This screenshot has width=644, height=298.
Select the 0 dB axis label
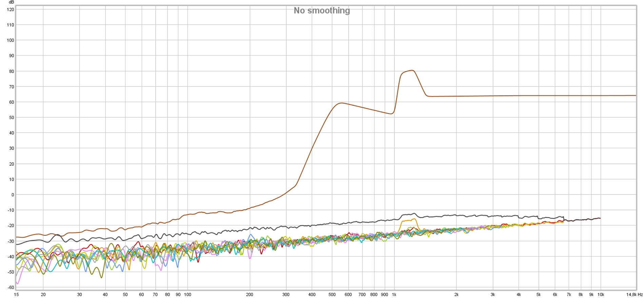(x=13, y=195)
